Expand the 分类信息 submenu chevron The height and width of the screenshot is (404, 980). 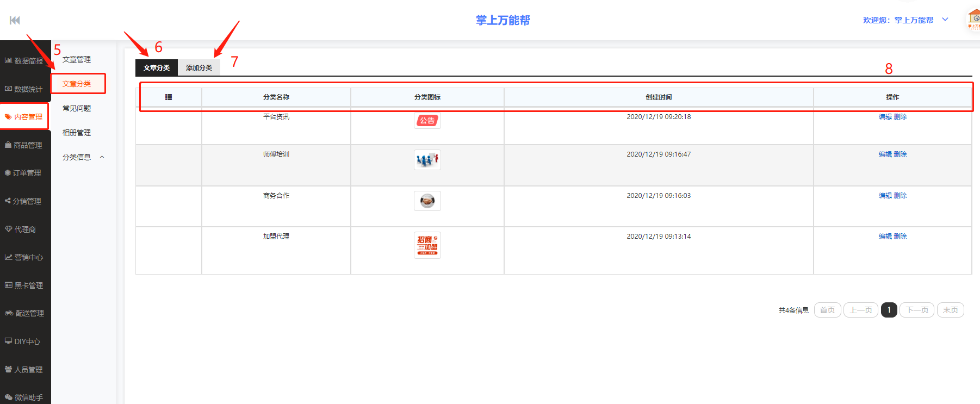coord(102,157)
